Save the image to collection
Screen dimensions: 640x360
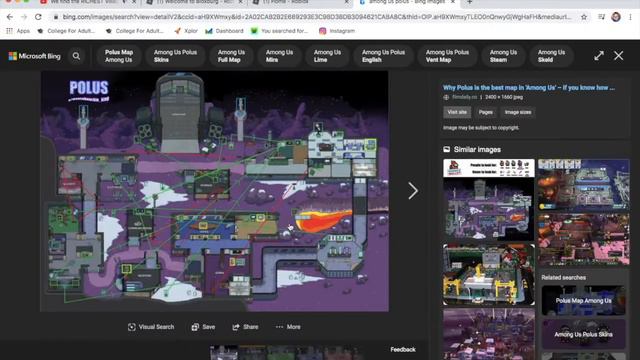click(203, 327)
